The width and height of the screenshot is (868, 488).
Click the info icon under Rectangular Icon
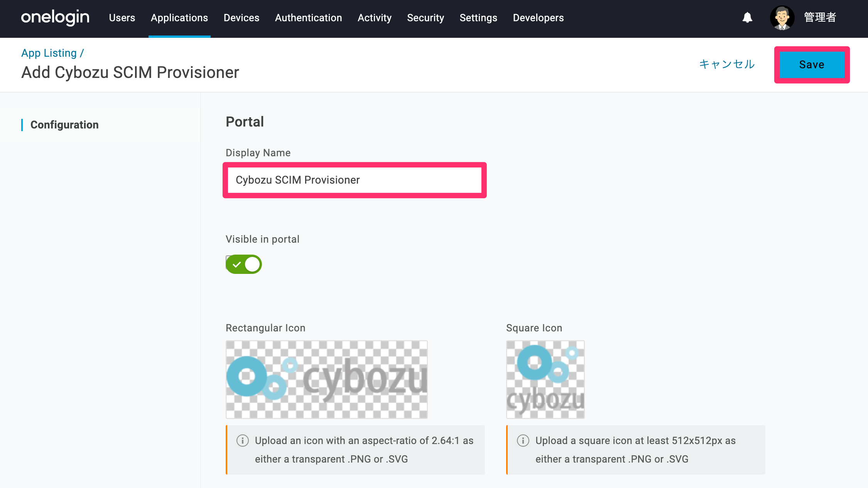coord(242,441)
